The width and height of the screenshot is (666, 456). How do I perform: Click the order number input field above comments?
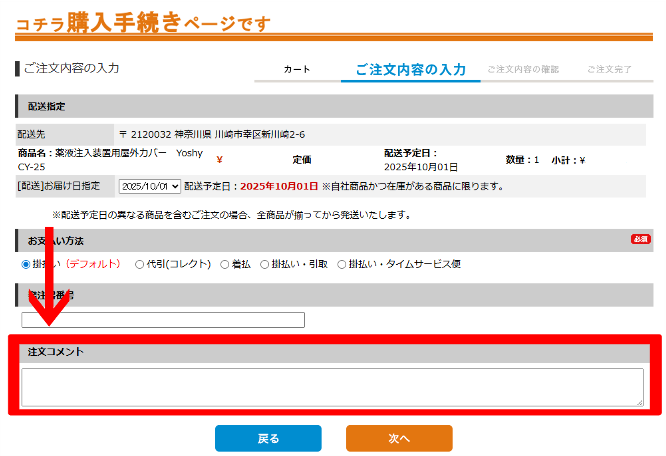click(x=163, y=320)
